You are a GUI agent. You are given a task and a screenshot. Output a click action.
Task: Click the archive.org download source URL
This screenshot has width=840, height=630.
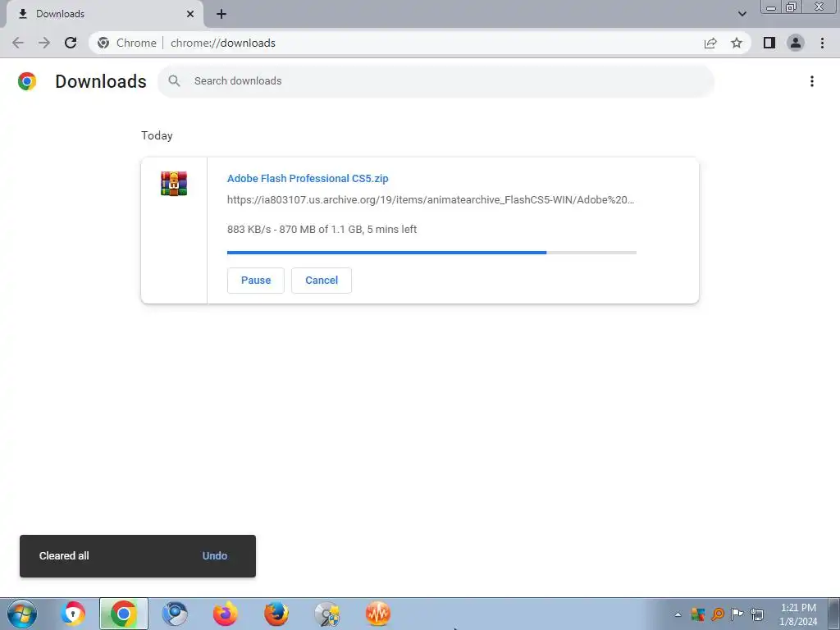tap(430, 200)
